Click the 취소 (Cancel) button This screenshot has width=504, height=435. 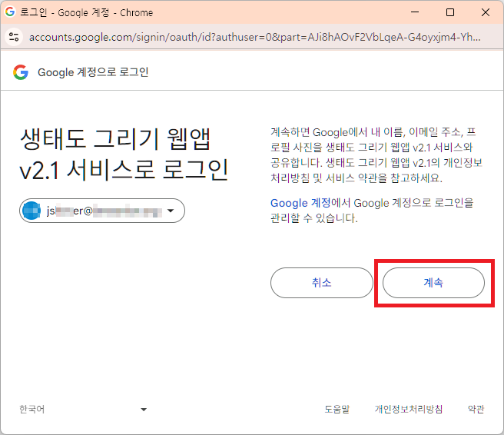(321, 283)
